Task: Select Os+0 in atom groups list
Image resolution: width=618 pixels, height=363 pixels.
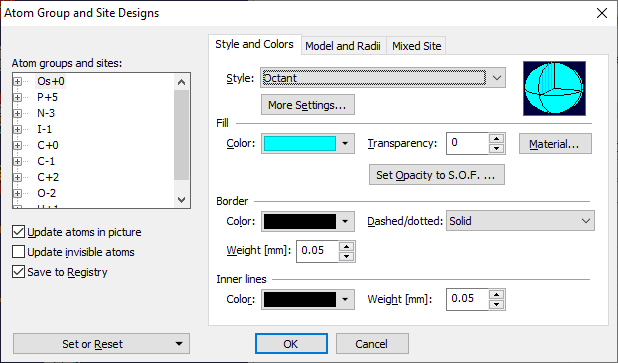Action: [x=51, y=81]
